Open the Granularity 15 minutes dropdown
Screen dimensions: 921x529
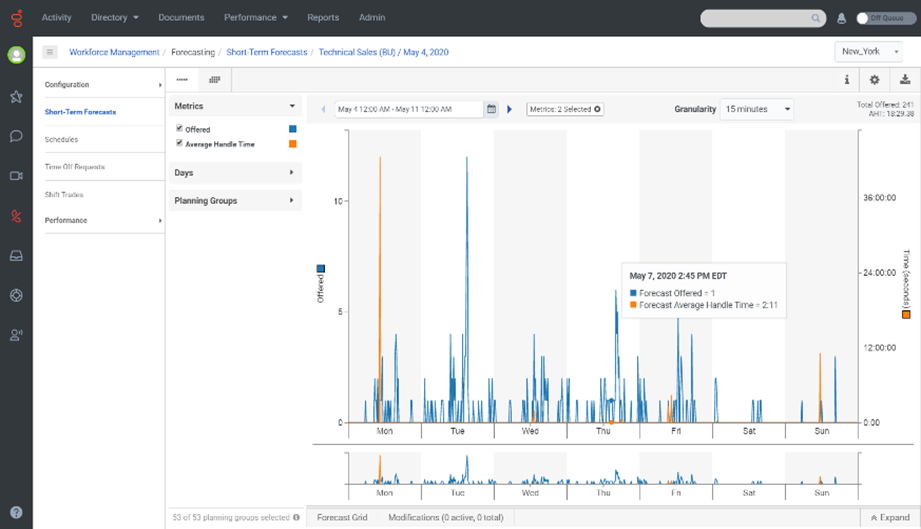(x=757, y=109)
